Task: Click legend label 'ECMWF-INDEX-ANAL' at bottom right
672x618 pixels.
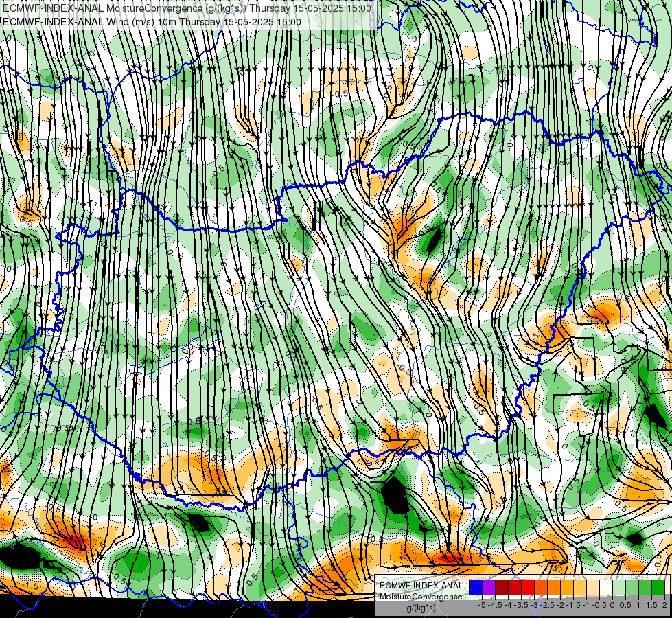Action: click(421, 586)
